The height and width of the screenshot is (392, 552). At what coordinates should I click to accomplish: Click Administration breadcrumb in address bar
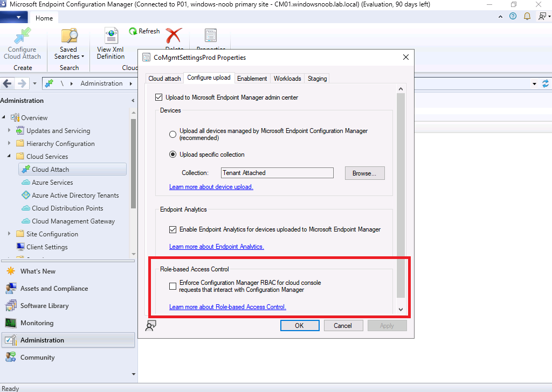(x=101, y=83)
